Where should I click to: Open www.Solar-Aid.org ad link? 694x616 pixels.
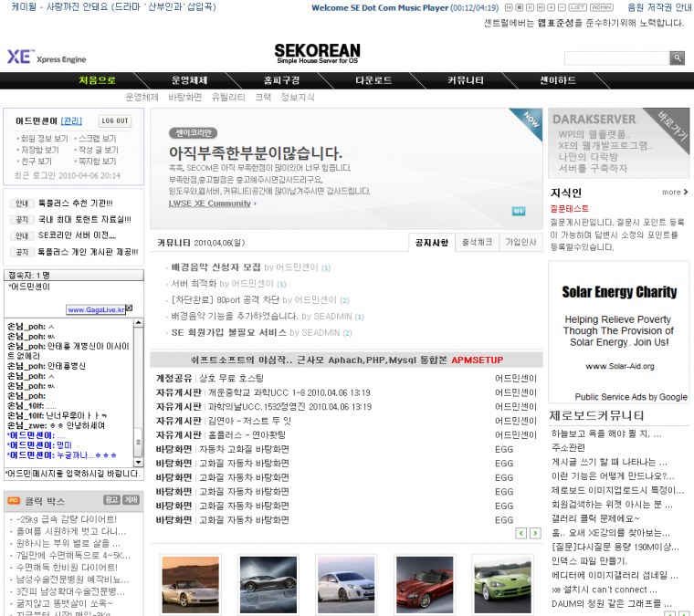619,366
